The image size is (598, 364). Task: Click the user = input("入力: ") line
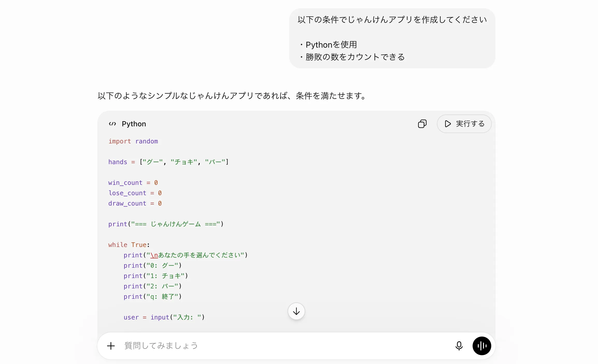point(164,317)
